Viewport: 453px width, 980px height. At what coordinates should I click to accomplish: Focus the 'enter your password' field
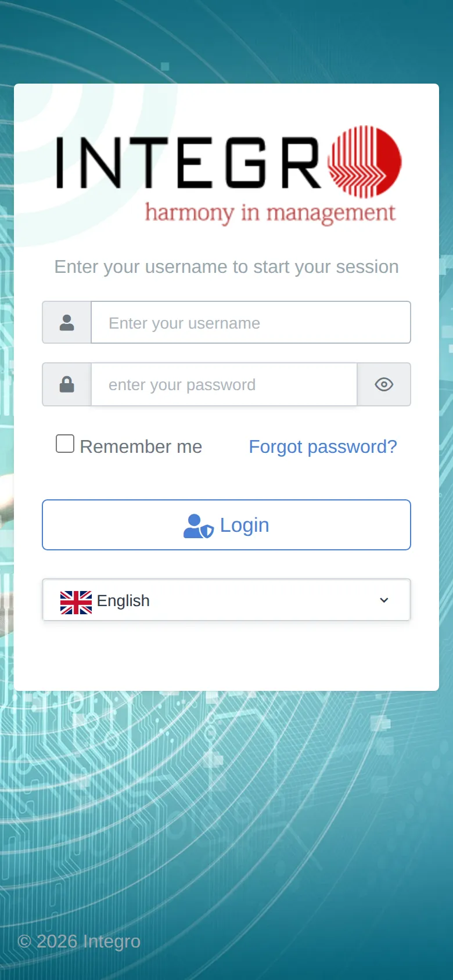point(224,384)
